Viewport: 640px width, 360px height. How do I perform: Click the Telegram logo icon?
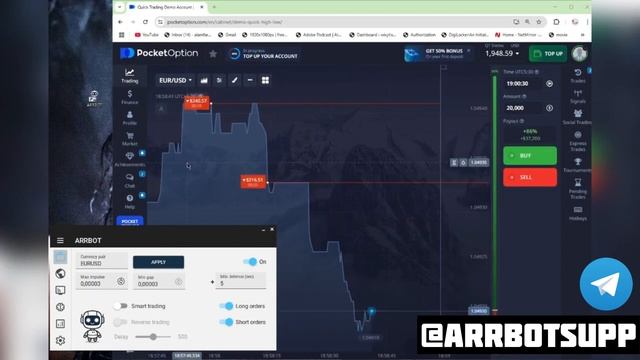tap(606, 284)
